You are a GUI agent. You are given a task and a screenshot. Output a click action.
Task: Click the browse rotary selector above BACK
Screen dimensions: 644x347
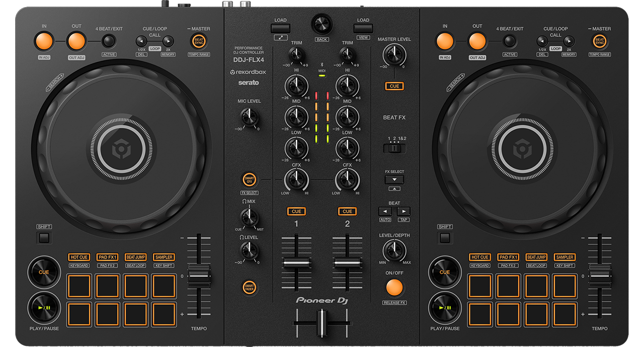point(322,24)
